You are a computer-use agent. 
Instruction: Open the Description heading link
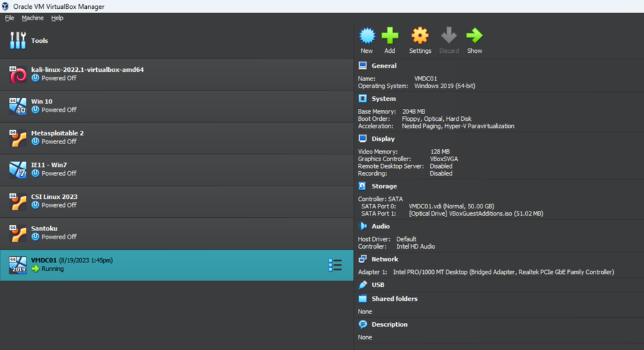[x=389, y=324]
